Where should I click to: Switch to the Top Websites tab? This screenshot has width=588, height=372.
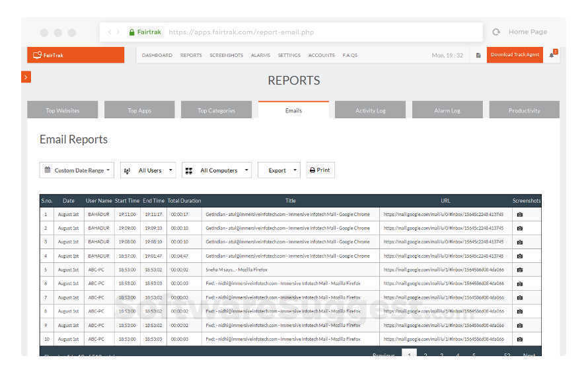(x=63, y=110)
